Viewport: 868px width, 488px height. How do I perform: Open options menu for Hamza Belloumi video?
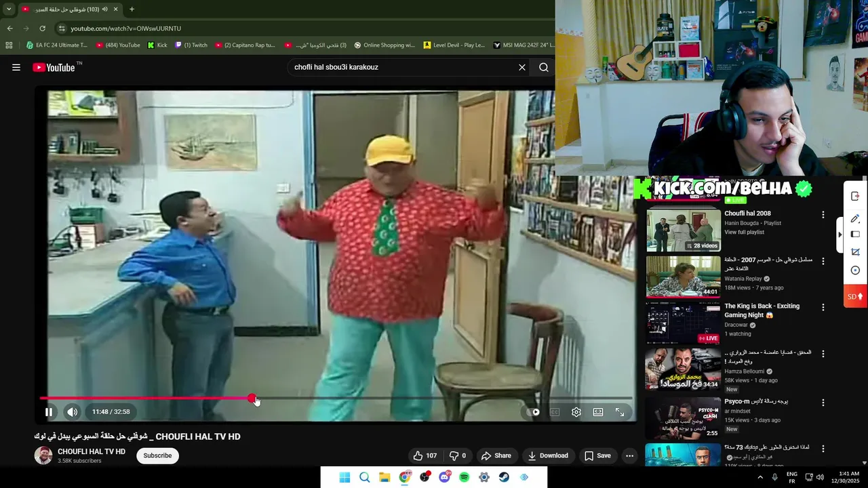823,354
